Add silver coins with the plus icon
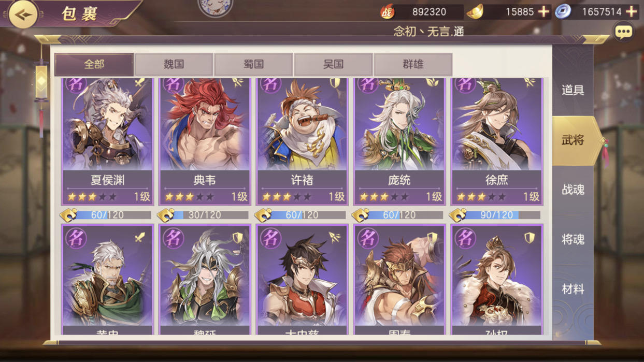Viewport: 644px width, 362px height. pos(632,11)
